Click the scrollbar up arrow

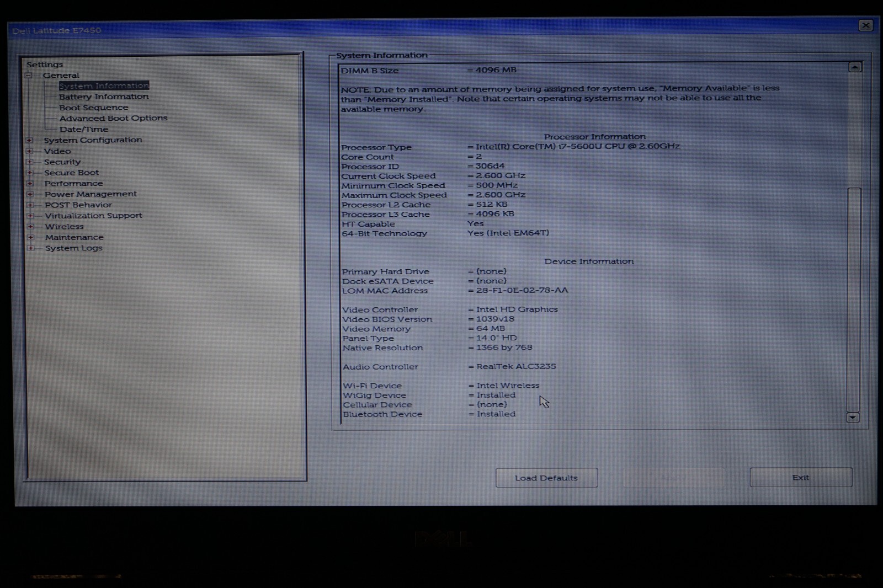pos(855,67)
